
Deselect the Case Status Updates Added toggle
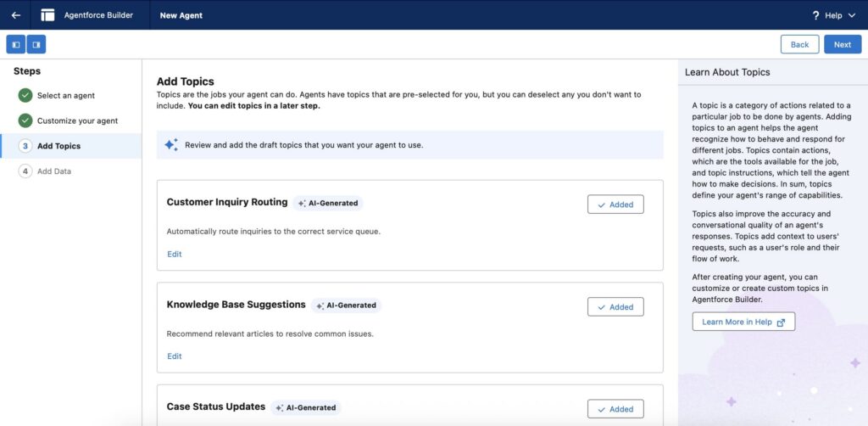[615, 409]
